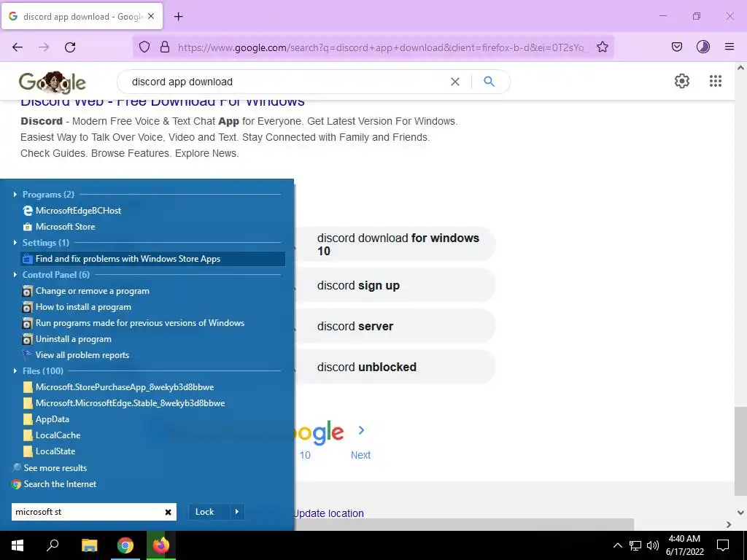
Task: Save page to Pocket
Action: (x=676, y=47)
